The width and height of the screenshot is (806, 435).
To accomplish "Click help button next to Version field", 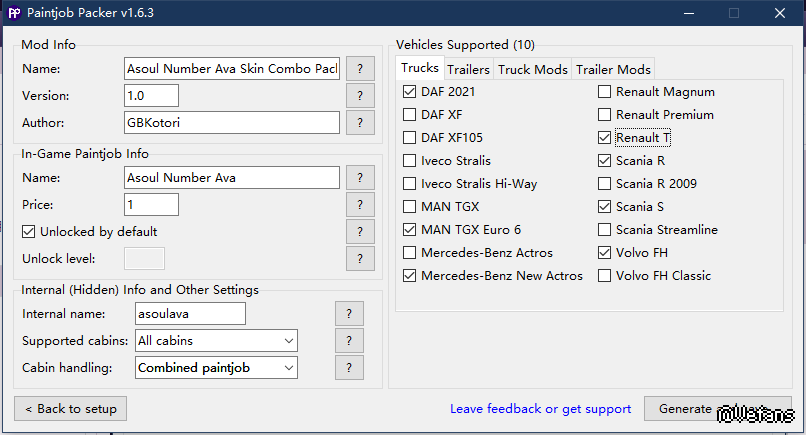I will (x=360, y=96).
